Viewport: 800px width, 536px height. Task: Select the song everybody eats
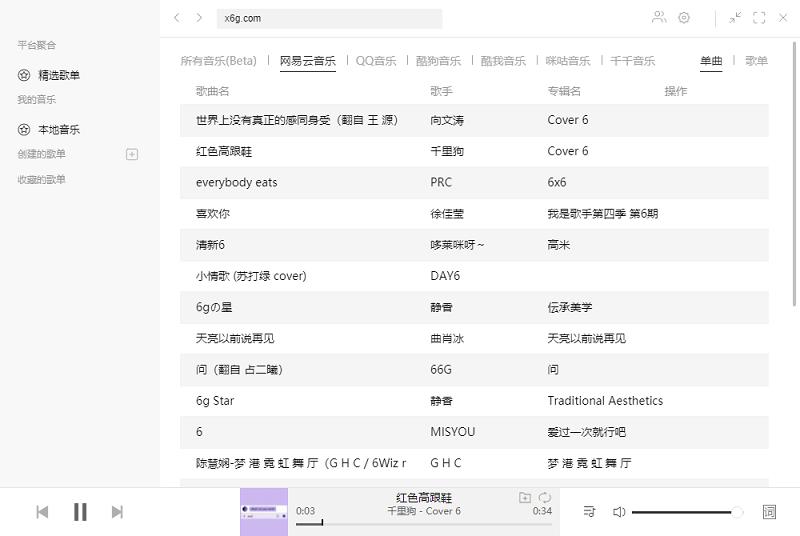[237, 183]
